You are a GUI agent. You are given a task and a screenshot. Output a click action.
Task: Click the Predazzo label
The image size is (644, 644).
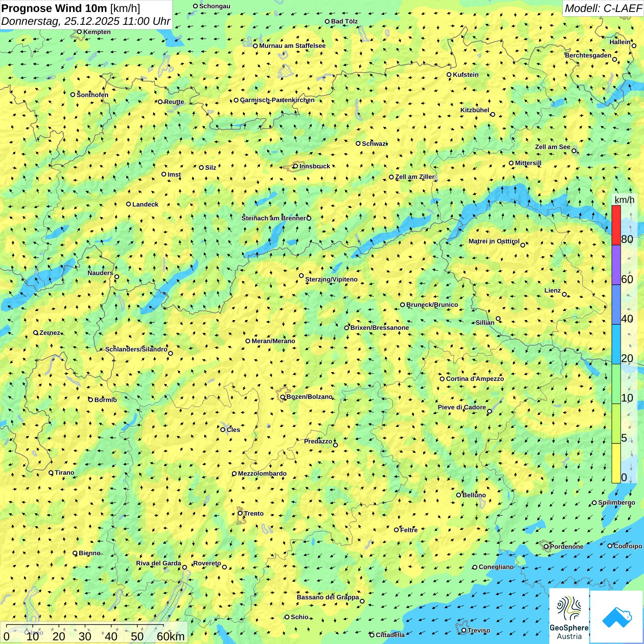point(318,441)
